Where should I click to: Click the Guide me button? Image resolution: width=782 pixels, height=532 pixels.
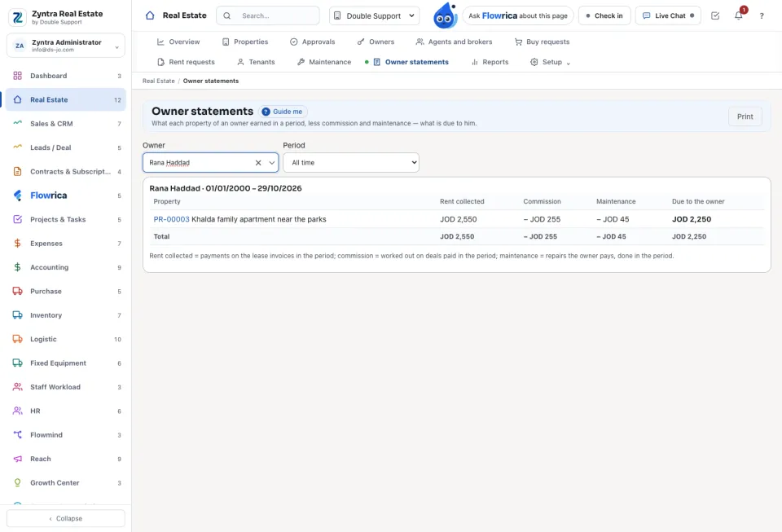283,112
